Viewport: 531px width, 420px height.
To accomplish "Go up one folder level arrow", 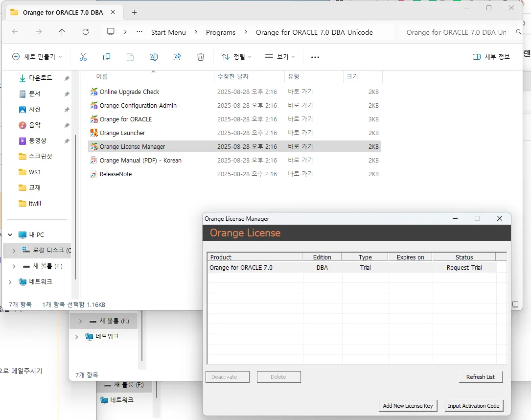I will pos(62,32).
